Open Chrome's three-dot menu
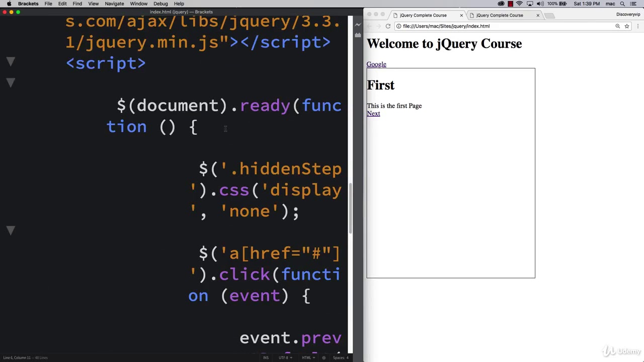This screenshot has width=644, height=362. click(638, 26)
